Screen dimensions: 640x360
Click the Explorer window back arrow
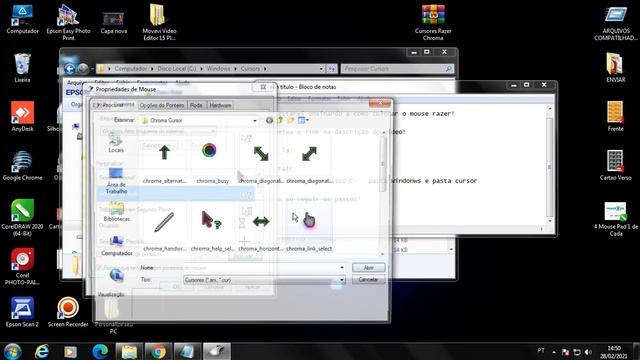(x=69, y=69)
